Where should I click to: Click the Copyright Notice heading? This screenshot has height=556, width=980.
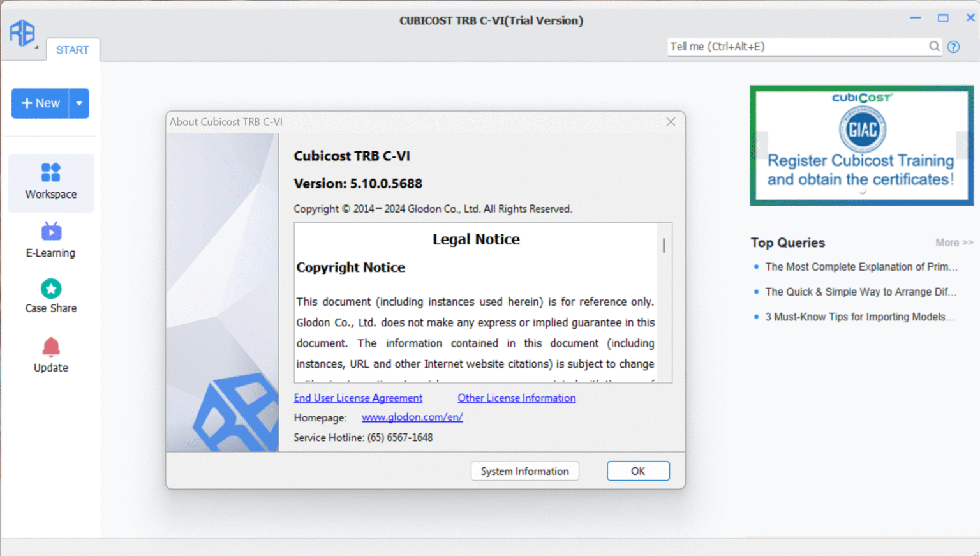pos(350,267)
